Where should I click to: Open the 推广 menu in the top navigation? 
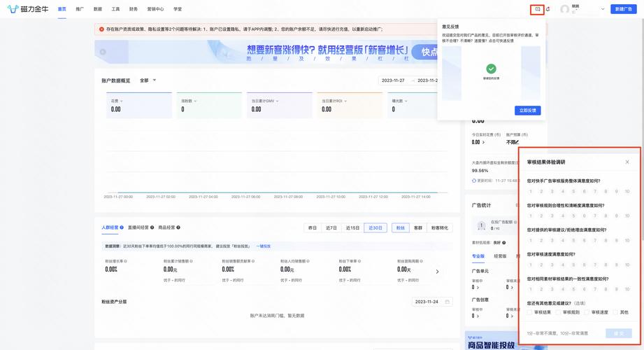coord(80,9)
